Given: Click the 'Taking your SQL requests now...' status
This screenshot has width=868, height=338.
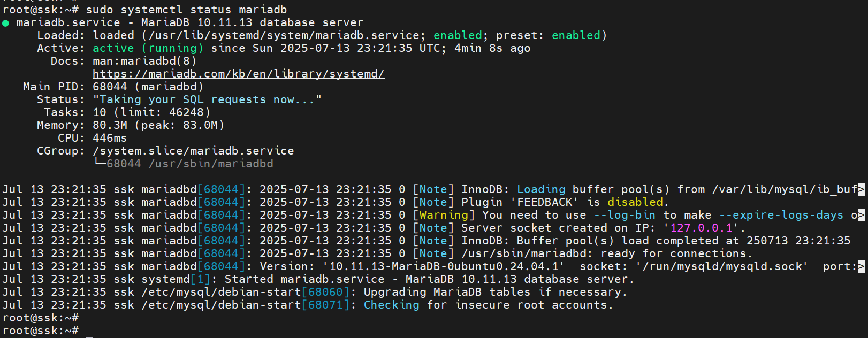Looking at the screenshot, I should pyautogui.click(x=207, y=99).
